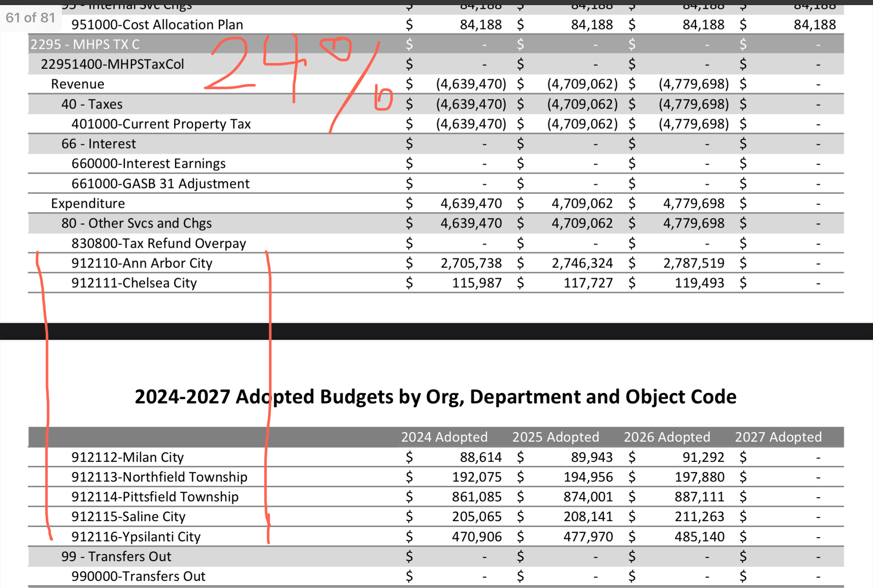Image resolution: width=873 pixels, height=588 pixels.
Task: Click the 2024 Adopted column header
Action: click(444, 437)
